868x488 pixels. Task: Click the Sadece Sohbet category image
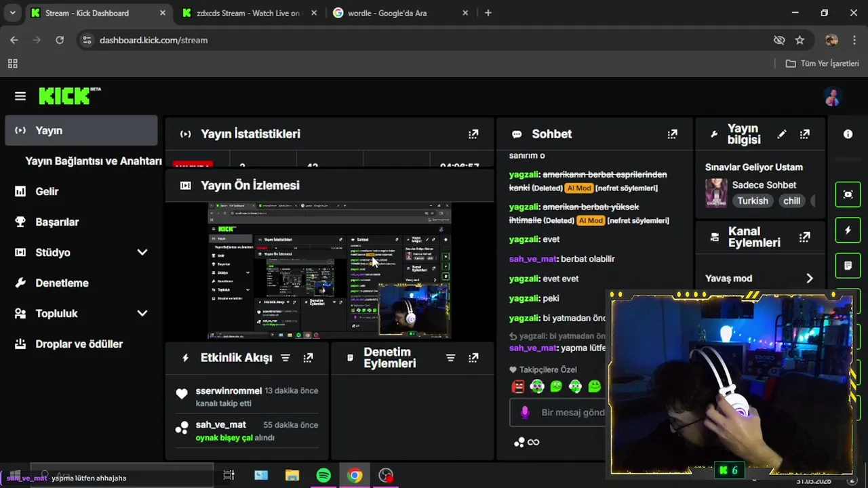pos(716,193)
